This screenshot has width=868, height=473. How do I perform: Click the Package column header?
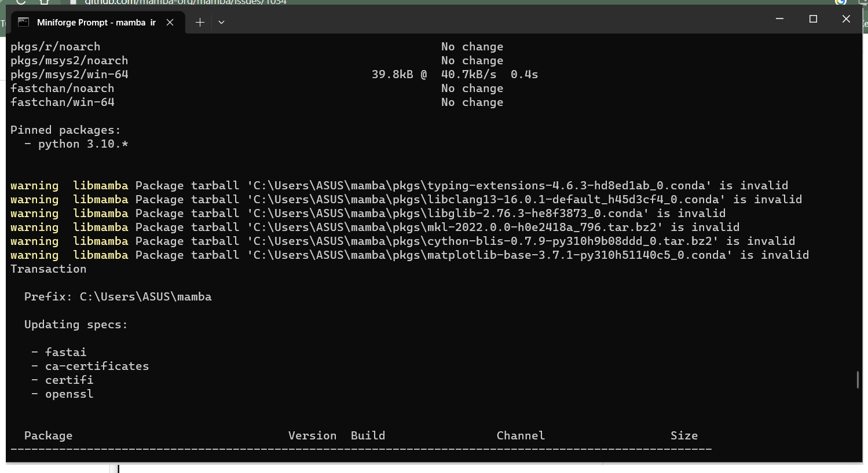pyautogui.click(x=48, y=435)
